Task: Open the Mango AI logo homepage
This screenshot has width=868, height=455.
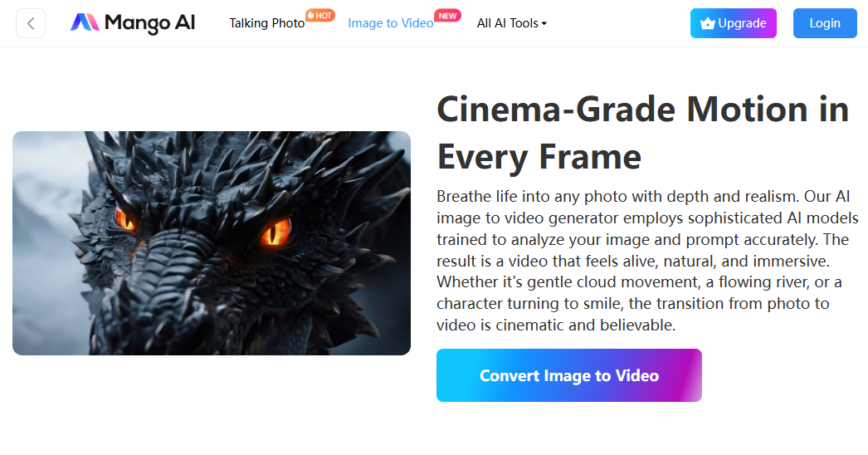Action: click(133, 22)
